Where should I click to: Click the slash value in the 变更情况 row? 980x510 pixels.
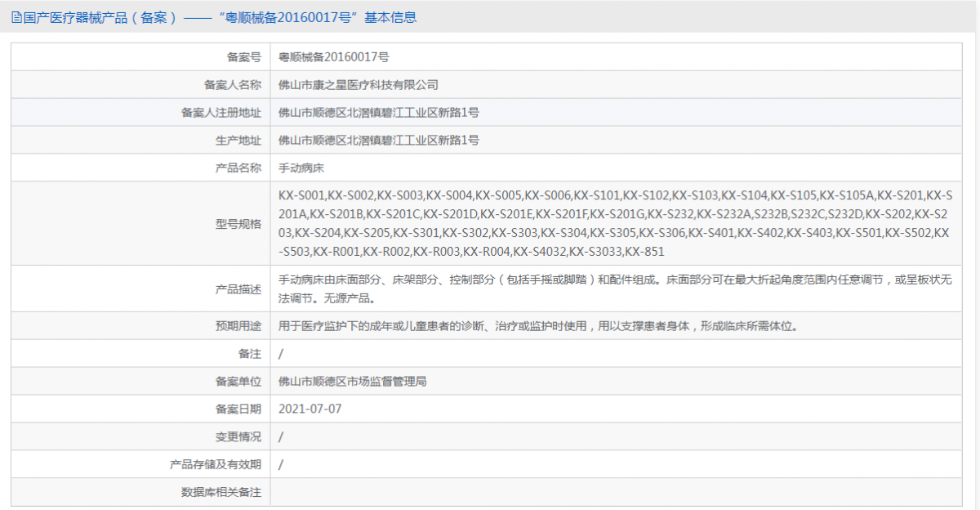(x=281, y=436)
